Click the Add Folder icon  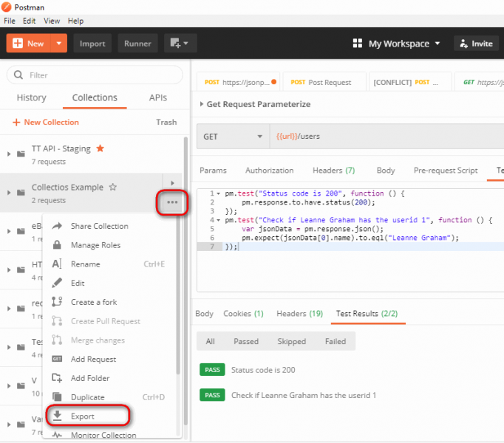pyautogui.click(x=57, y=378)
